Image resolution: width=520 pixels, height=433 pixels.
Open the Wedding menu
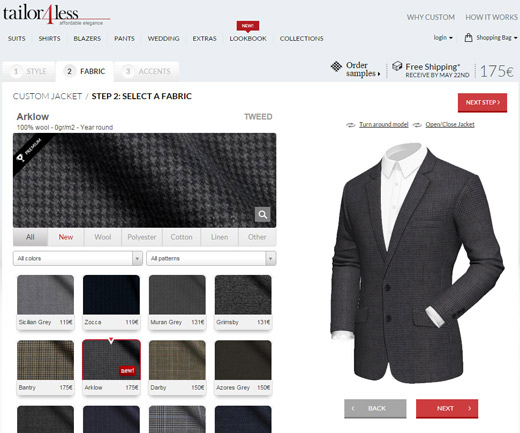click(x=163, y=39)
